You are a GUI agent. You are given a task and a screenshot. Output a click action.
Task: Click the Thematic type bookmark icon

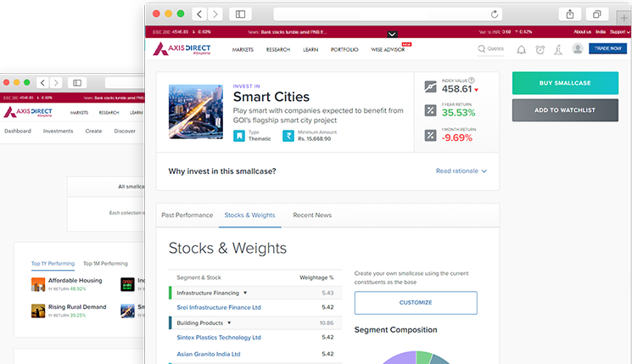(239, 136)
